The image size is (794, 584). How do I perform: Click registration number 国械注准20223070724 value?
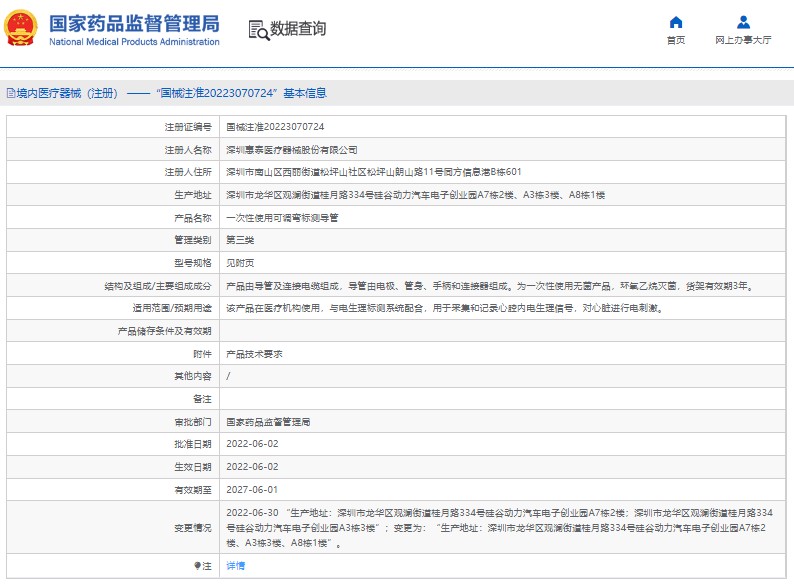point(275,127)
